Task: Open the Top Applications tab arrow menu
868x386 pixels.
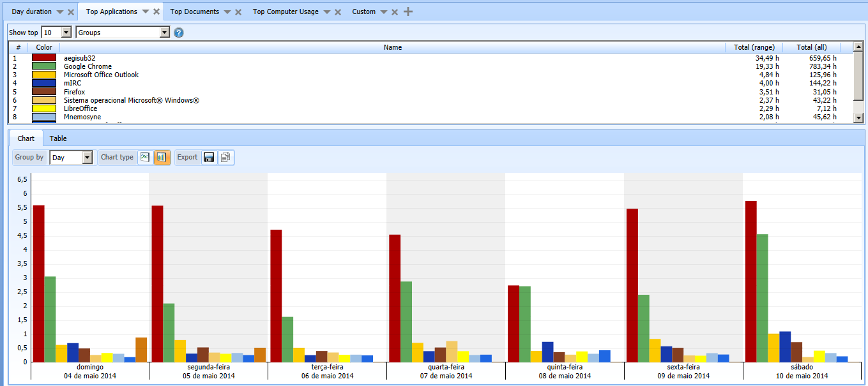Action: [145, 12]
